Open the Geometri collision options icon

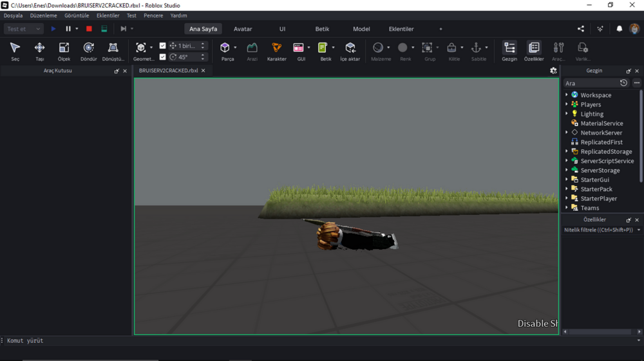(x=141, y=48)
